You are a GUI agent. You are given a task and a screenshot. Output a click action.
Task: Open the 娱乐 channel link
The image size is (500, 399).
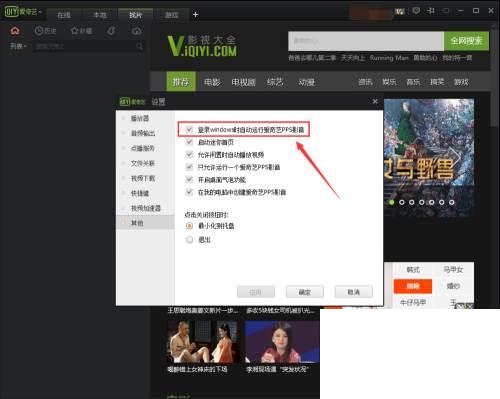389,82
